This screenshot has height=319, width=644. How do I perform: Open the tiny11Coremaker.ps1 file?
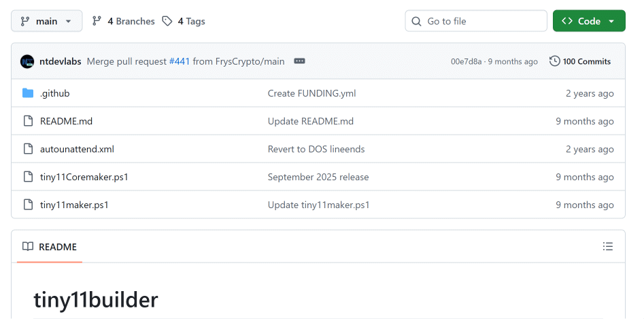coord(84,177)
